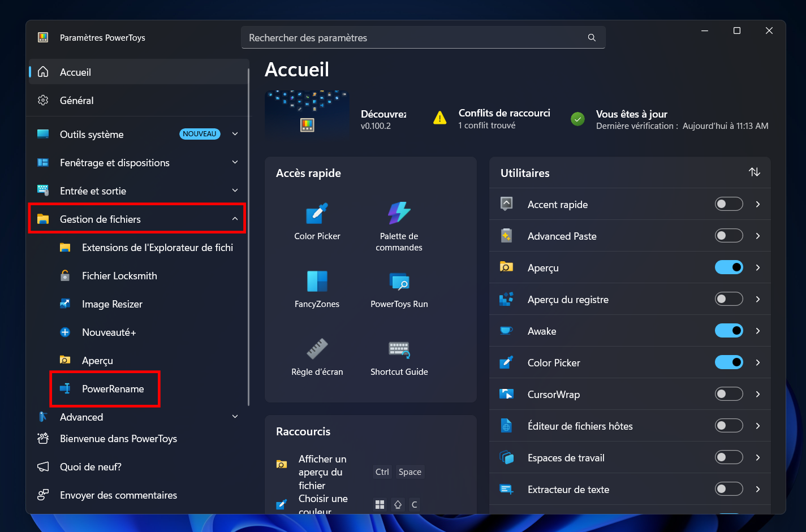
Task: Click the Aperçu du registre icon
Action: click(506, 299)
